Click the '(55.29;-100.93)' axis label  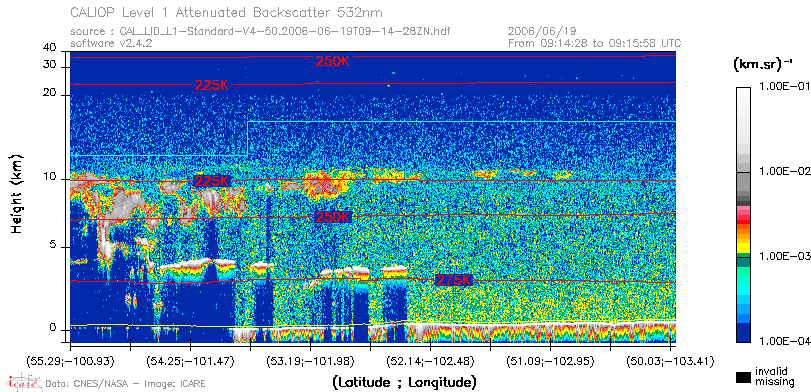(x=70, y=361)
